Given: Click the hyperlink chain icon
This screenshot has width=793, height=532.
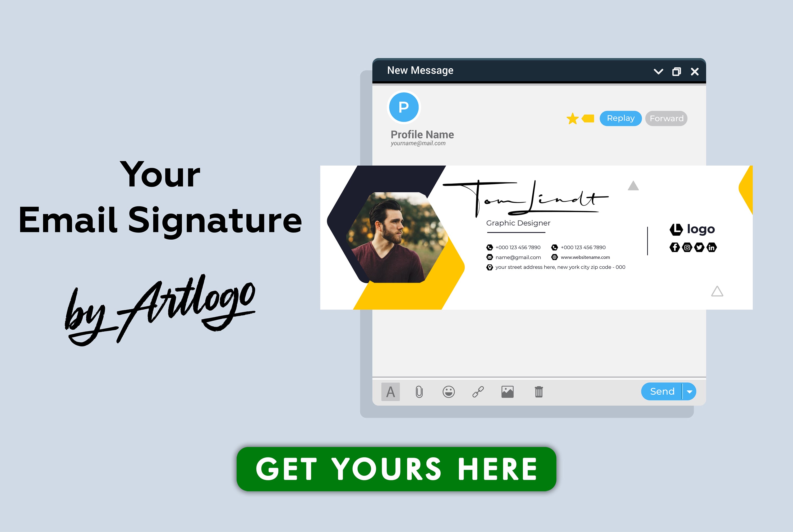Looking at the screenshot, I should coord(479,392).
